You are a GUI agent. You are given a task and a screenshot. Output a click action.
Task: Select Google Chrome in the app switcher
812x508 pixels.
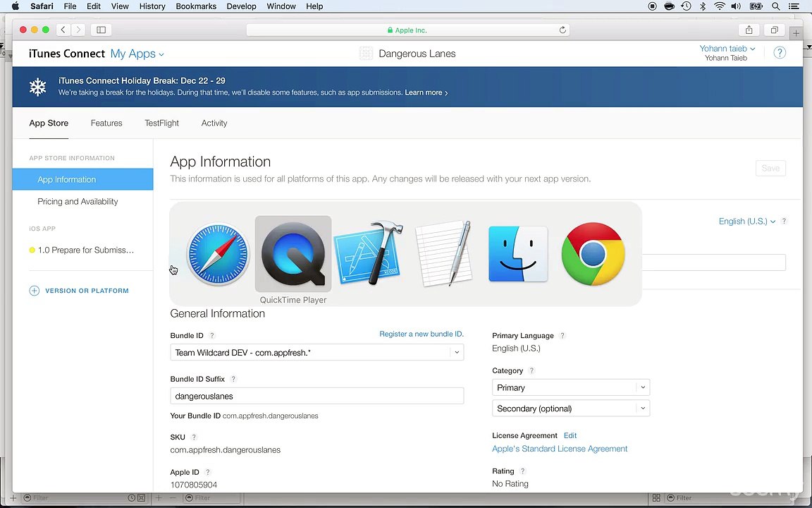tap(593, 254)
